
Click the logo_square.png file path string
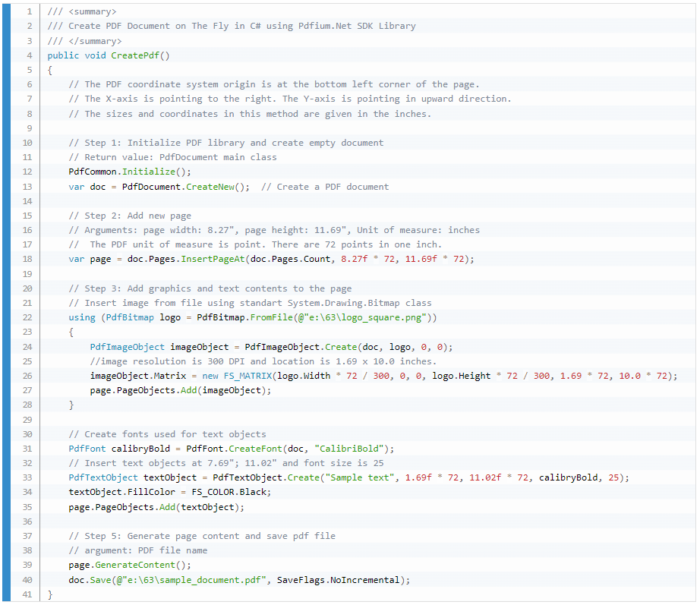point(363,317)
